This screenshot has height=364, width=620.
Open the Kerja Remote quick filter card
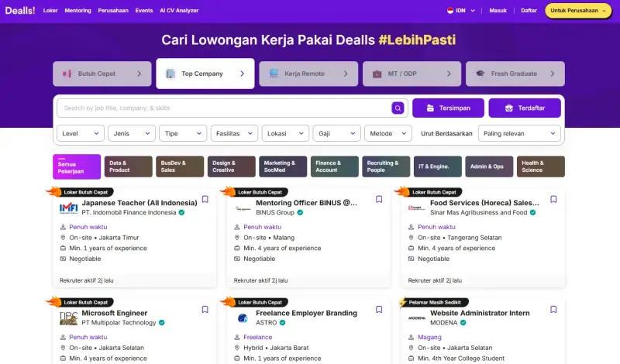click(x=308, y=74)
